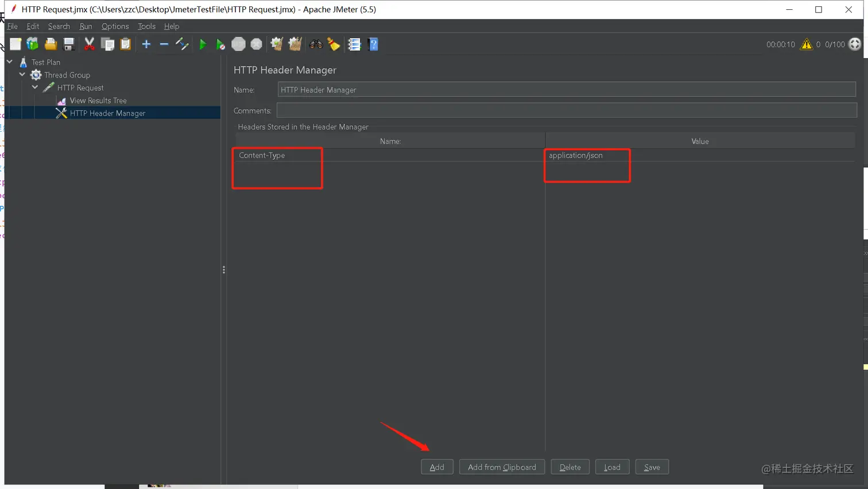
Task: Collapse the HTTP Request tree node
Action: tap(35, 87)
